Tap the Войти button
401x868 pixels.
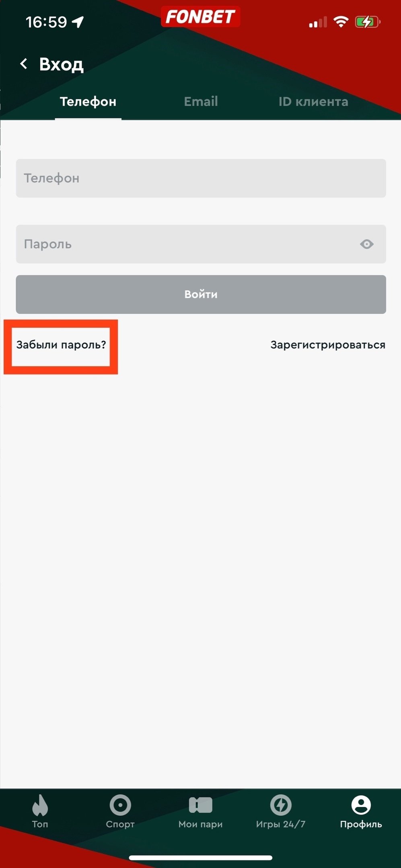click(x=201, y=294)
